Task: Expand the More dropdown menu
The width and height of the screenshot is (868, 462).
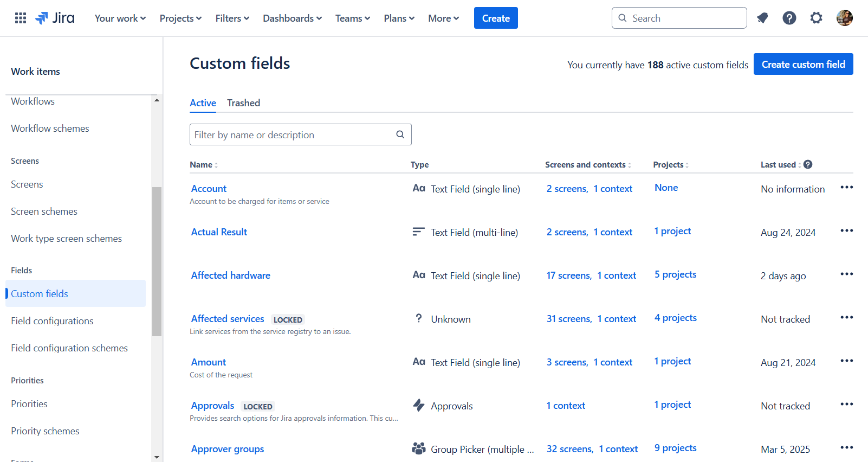Action: [444, 18]
